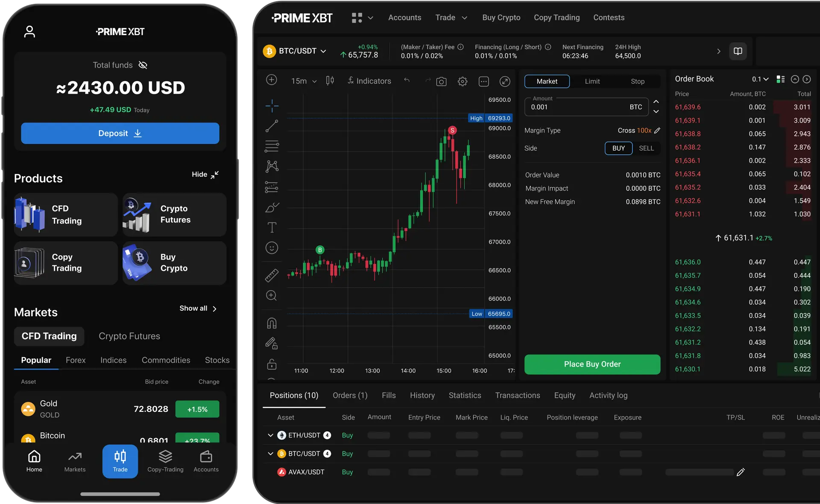Click Place Buy Order button
Viewport: 820px width, 504px height.
tap(592, 364)
